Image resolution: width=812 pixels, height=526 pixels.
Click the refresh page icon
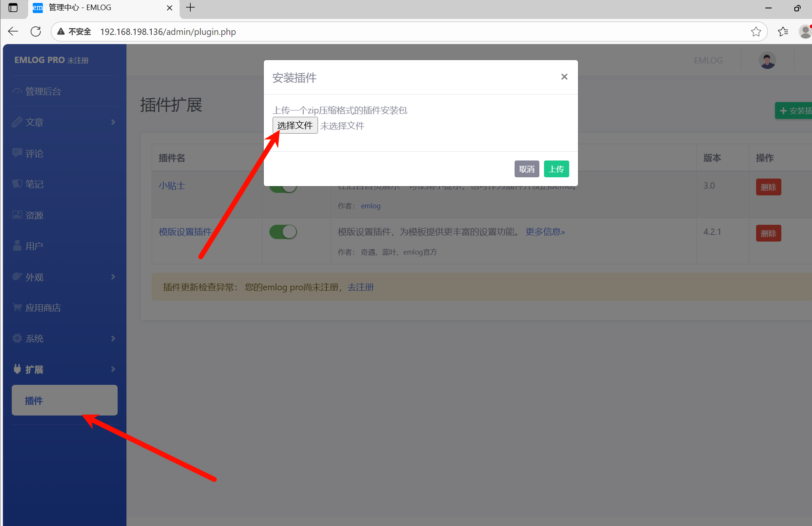[x=36, y=32]
